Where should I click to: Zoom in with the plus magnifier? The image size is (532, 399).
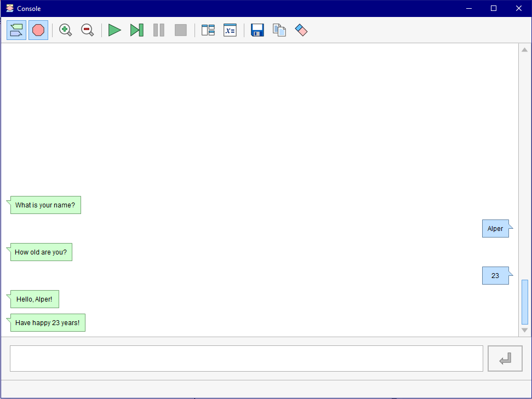point(65,30)
